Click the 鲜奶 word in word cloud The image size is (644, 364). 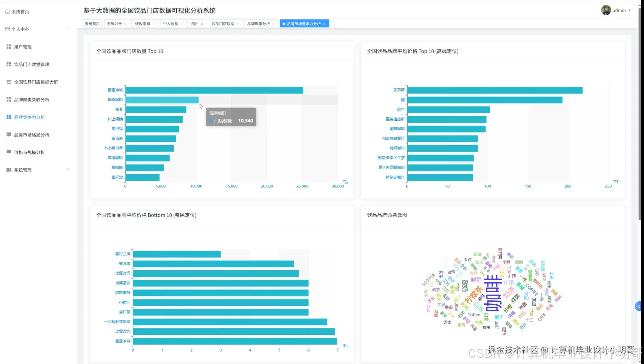pyautogui.click(x=476, y=280)
